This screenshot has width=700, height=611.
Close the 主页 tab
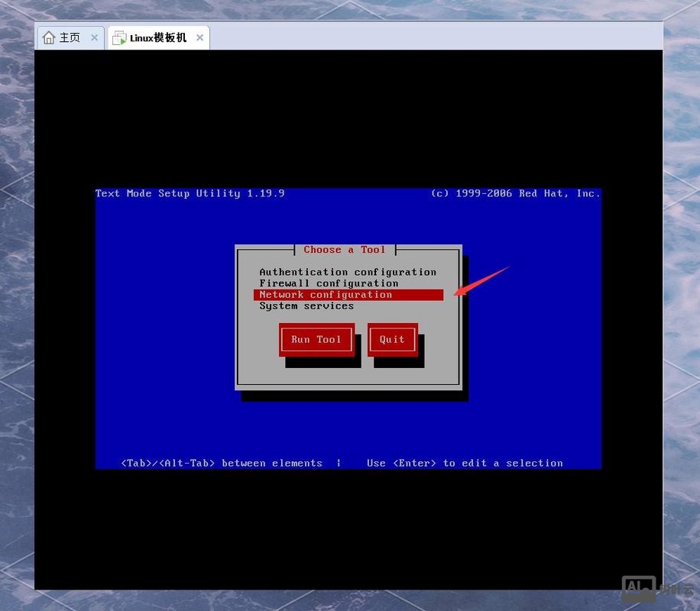(95, 37)
